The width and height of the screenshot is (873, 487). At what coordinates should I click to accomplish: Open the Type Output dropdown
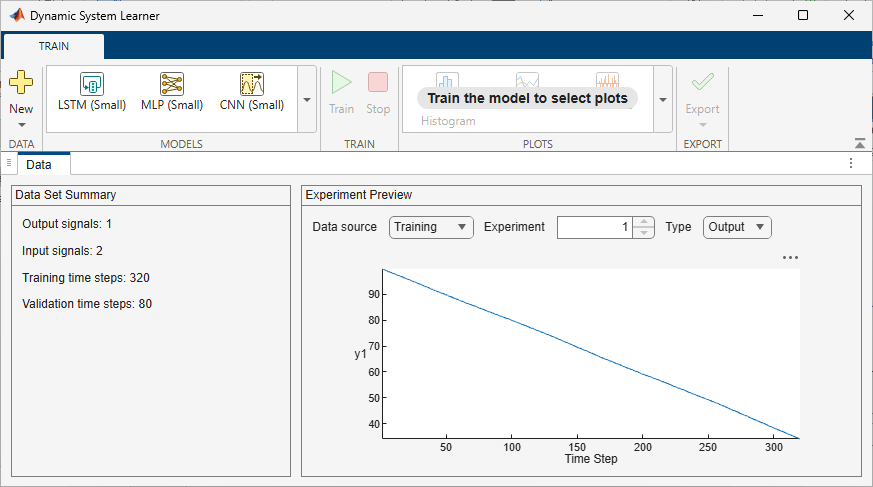pos(737,227)
